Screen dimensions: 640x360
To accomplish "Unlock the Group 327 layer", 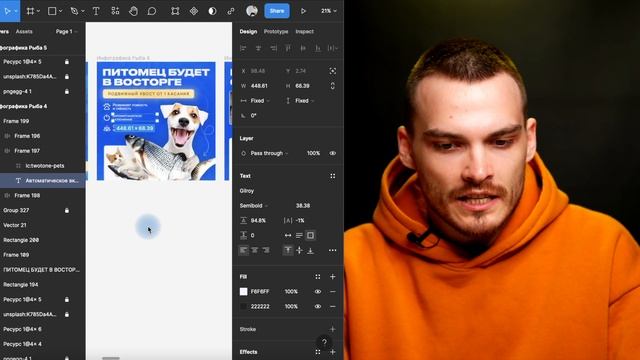I will point(67,210).
